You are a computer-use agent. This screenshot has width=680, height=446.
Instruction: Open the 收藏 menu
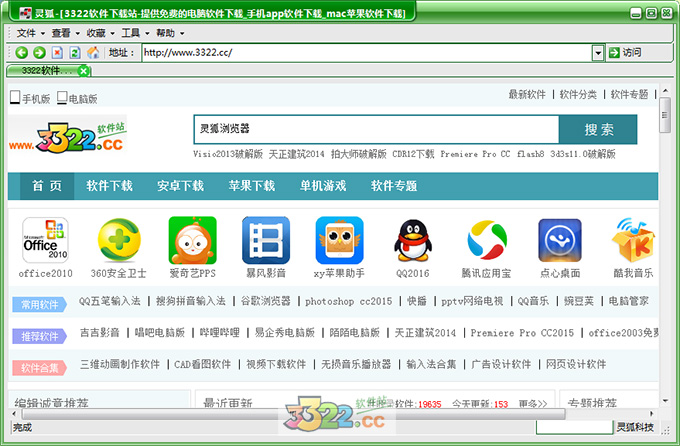[x=100, y=33]
